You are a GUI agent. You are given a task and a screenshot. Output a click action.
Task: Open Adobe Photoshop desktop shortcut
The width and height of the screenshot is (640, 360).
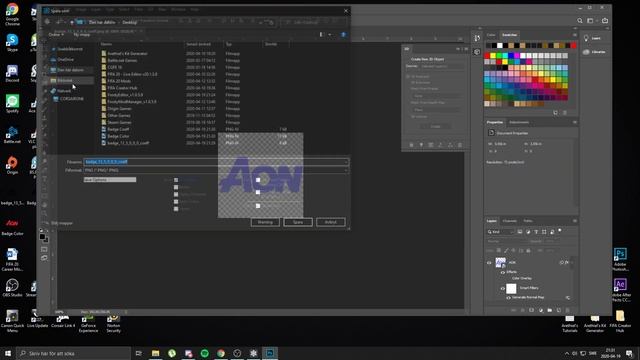(620, 260)
